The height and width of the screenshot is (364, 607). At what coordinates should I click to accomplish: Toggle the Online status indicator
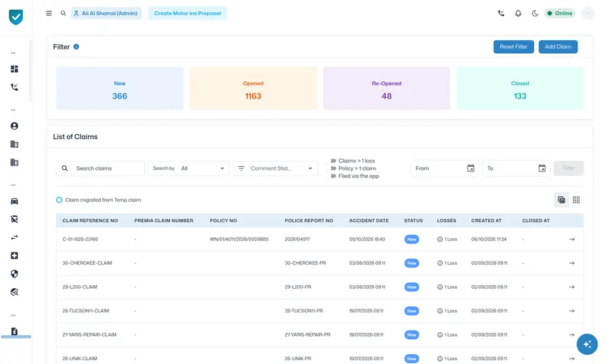pyautogui.click(x=560, y=13)
